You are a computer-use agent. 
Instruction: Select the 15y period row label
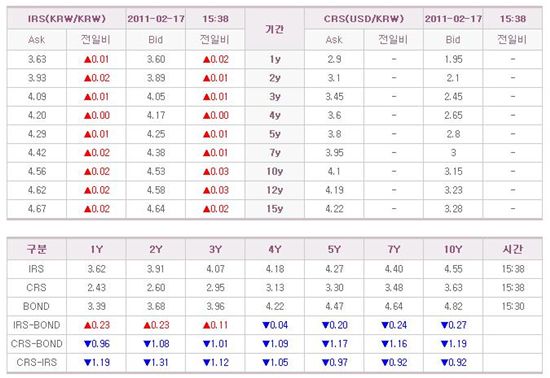(x=275, y=209)
